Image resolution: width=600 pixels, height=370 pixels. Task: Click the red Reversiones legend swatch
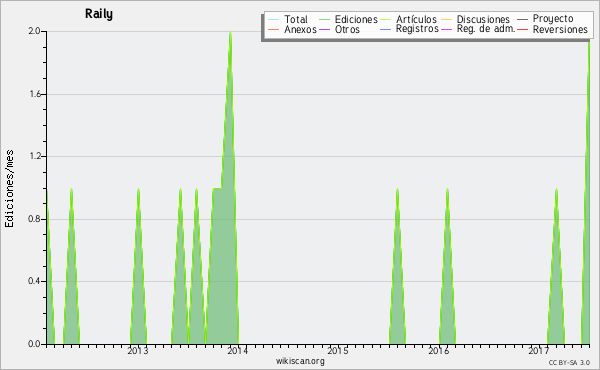click(x=522, y=29)
